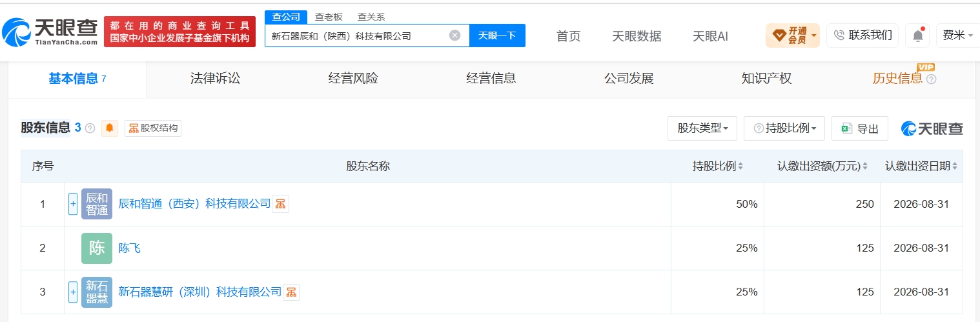The image size is (980, 322).
Task: Click the 导出 export button
Action: [x=860, y=128]
